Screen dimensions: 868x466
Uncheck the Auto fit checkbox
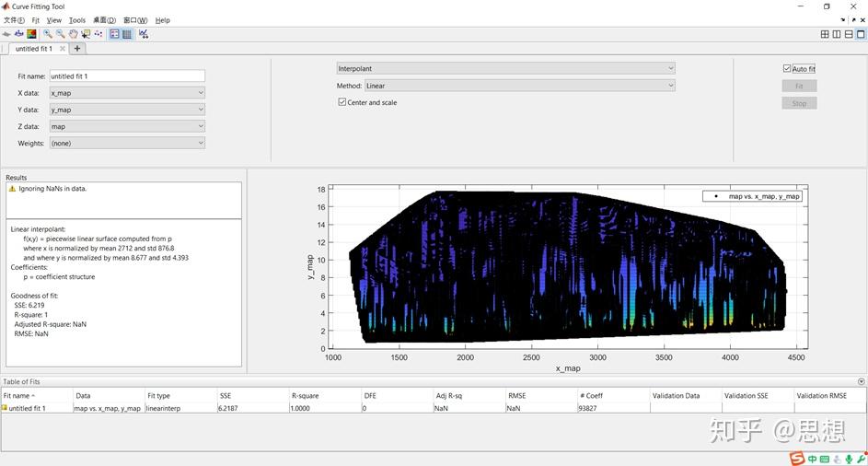coord(787,69)
